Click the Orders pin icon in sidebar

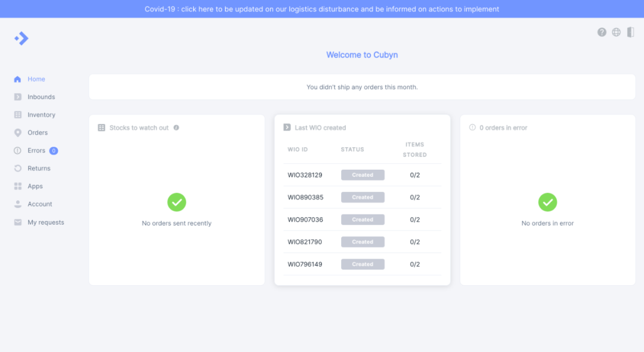click(x=18, y=132)
